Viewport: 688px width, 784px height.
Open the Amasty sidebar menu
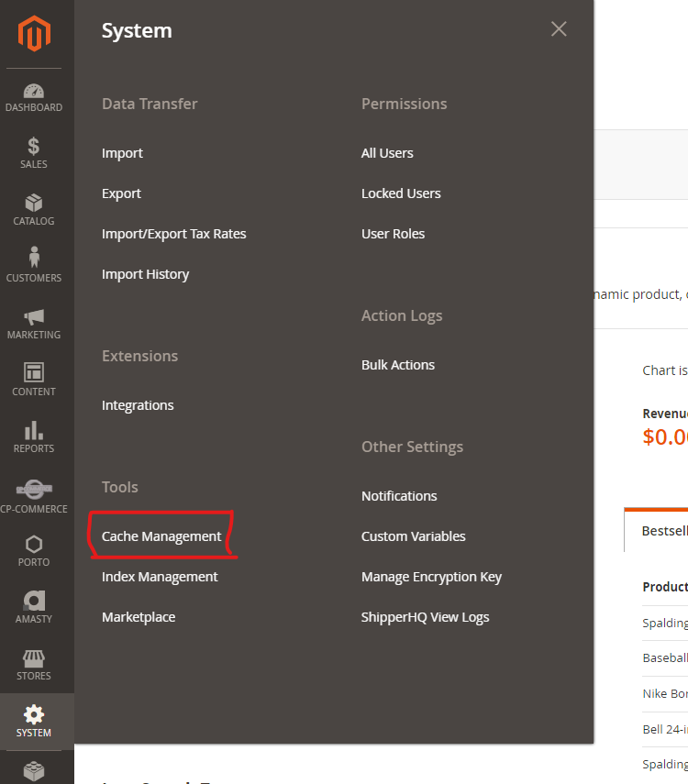(x=34, y=607)
